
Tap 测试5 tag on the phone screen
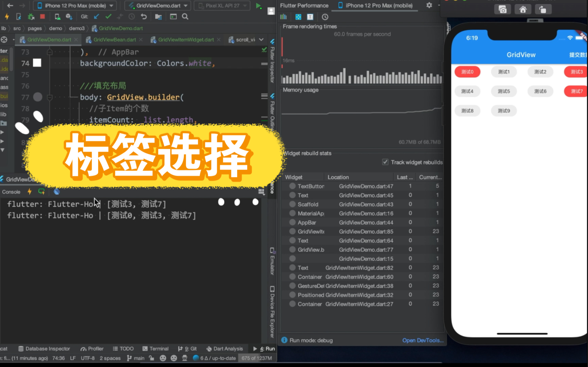504,91
